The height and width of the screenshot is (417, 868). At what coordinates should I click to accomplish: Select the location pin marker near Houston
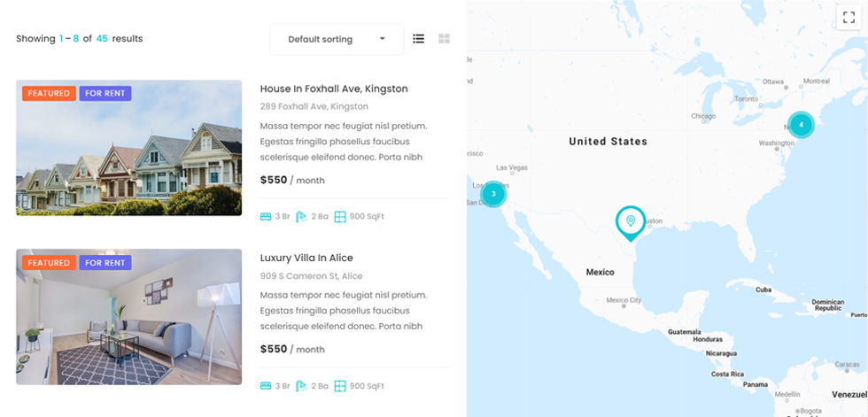[x=631, y=223]
